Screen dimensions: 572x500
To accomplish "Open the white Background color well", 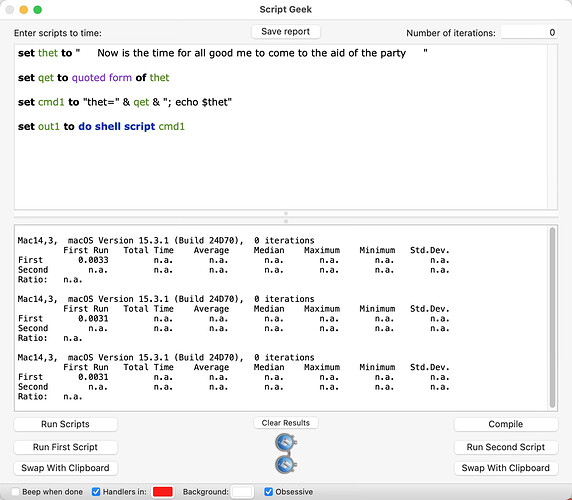I will click(x=242, y=492).
